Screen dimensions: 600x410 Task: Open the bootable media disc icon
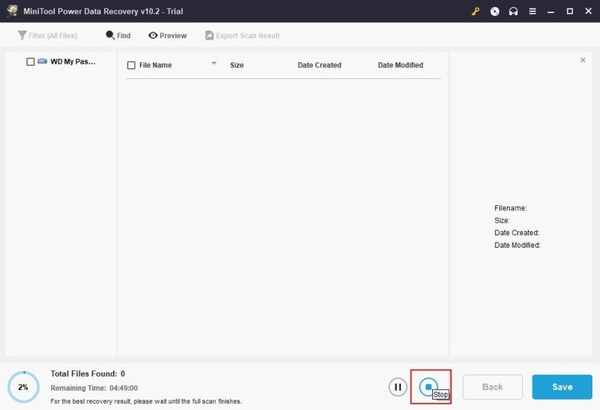click(494, 11)
